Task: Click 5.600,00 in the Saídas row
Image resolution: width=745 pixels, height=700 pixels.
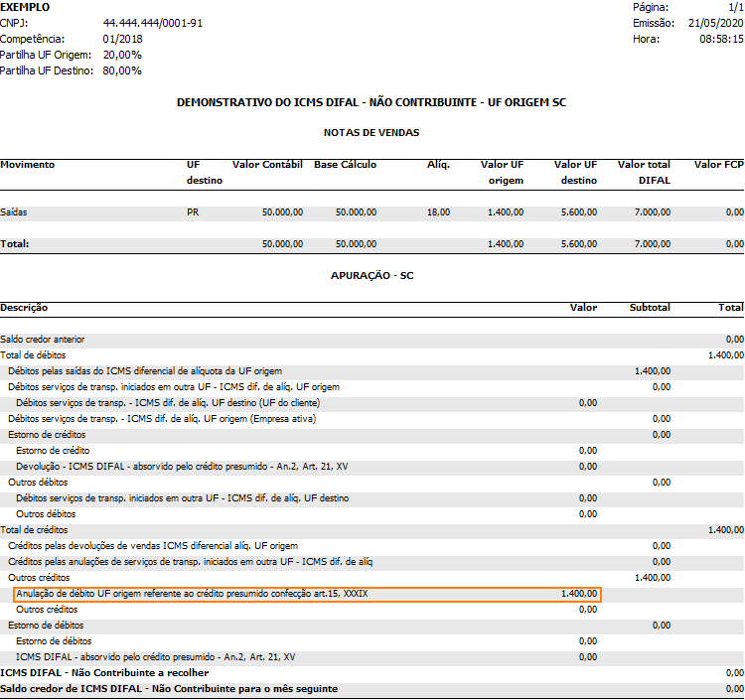Action: 579,212
